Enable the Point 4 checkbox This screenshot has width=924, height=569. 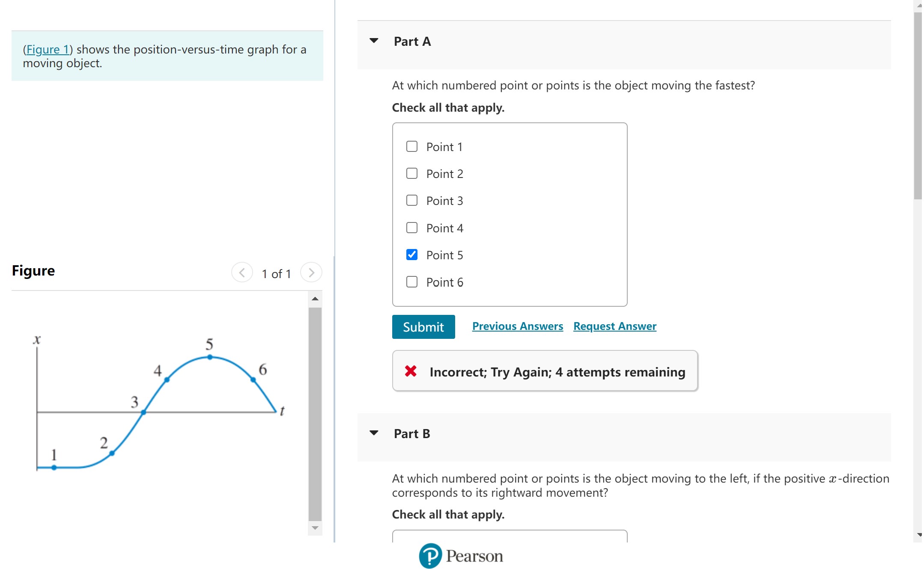(x=412, y=228)
